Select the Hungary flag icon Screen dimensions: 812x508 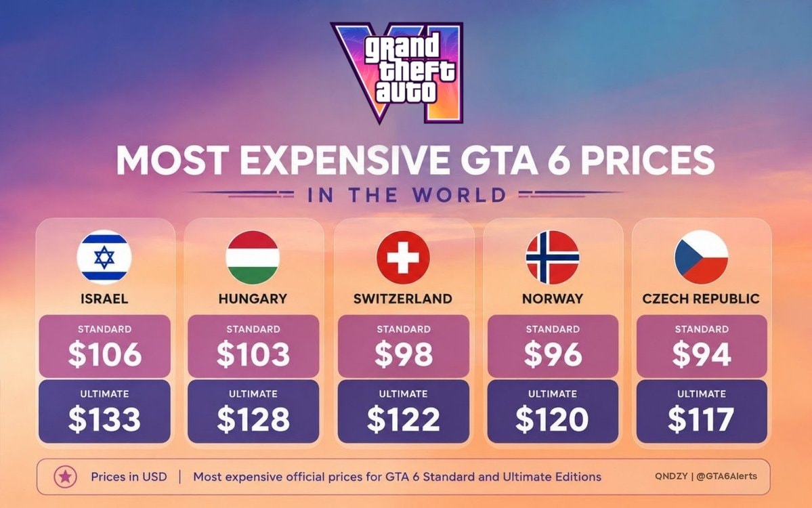pos(253,257)
